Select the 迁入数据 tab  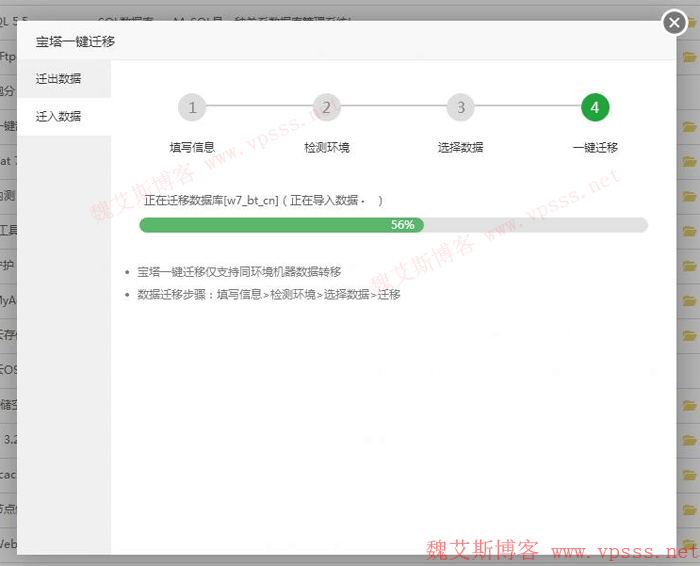(x=58, y=116)
